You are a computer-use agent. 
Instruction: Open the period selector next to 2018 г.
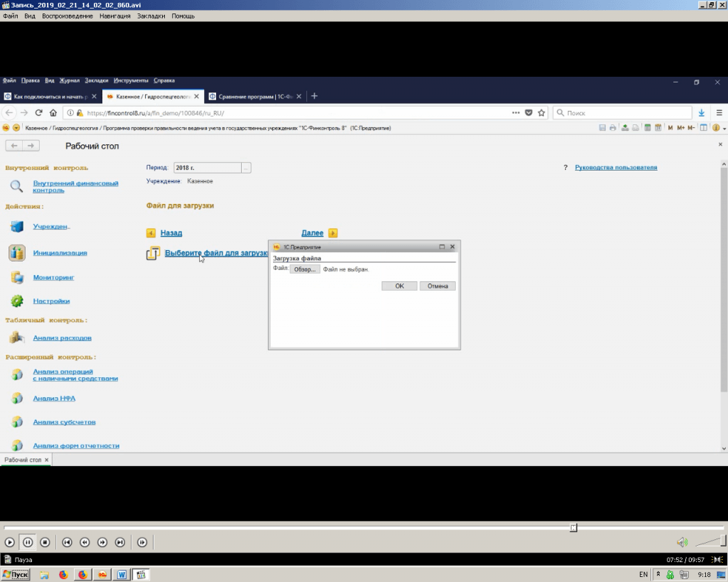246,168
